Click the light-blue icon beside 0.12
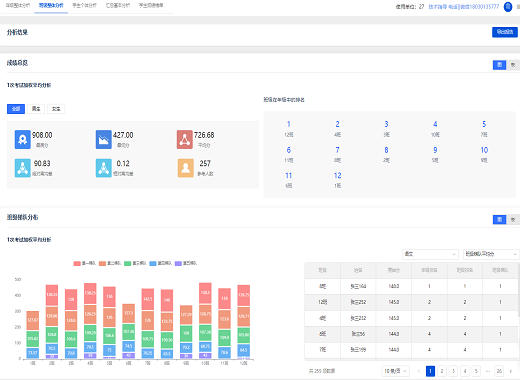Viewport: 520px width, 380px height. (104, 168)
